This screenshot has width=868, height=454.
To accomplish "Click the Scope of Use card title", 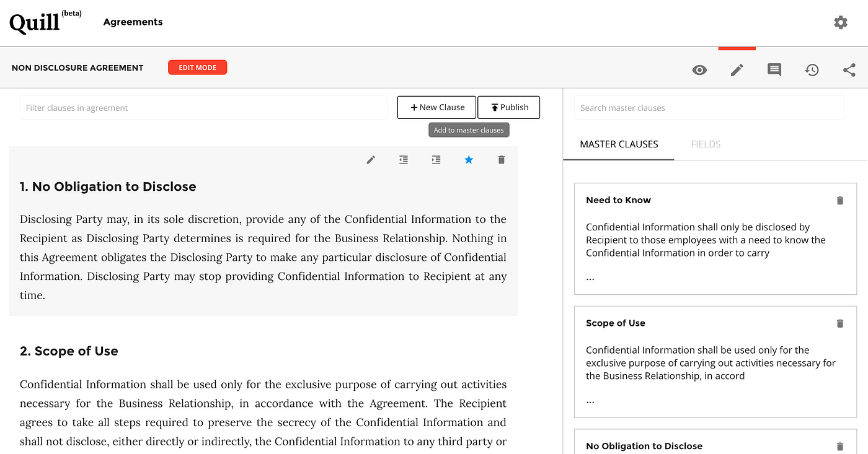I will pos(616,323).
